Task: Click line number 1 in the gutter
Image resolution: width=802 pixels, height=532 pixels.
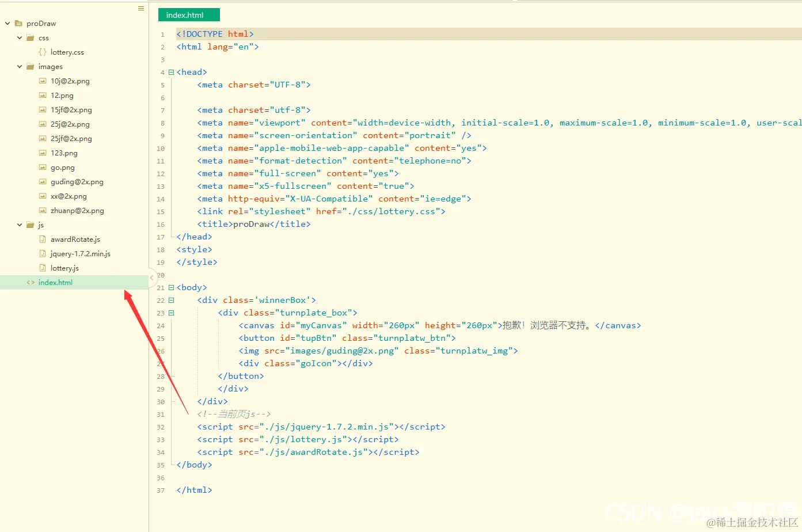Action: 162,35
